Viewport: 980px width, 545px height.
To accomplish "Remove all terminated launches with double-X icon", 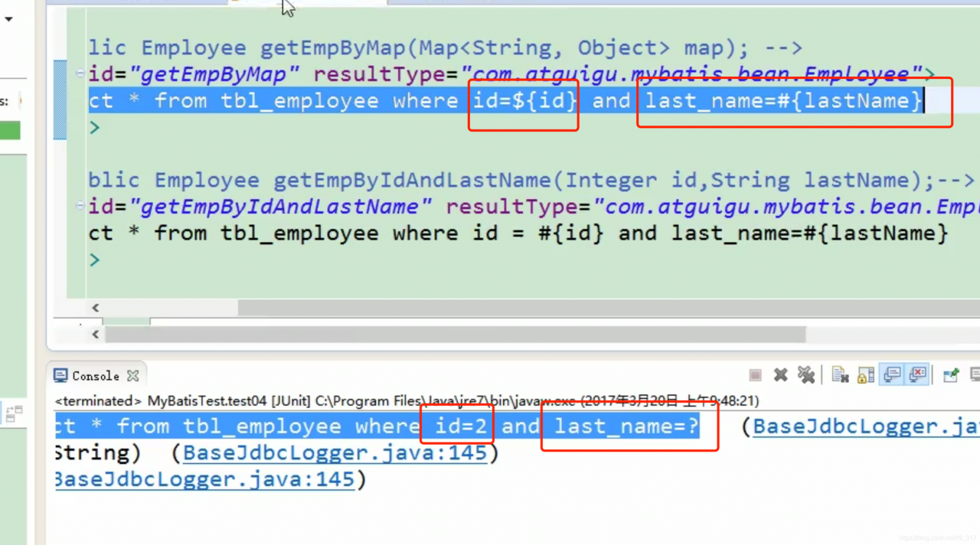I will tap(805, 375).
